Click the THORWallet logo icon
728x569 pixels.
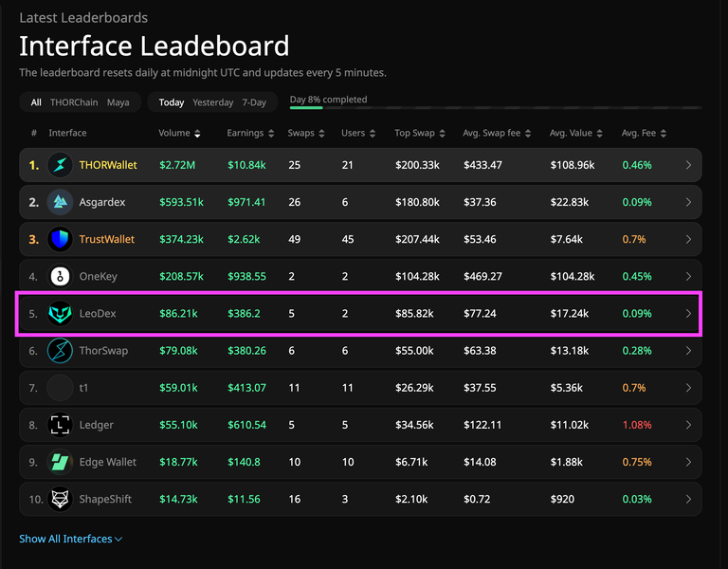click(x=60, y=165)
